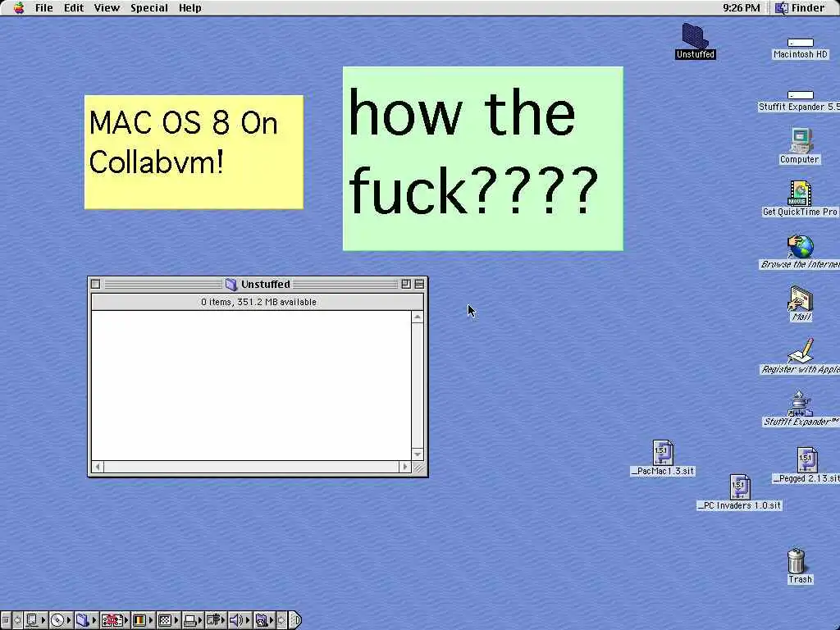Open the Apple menu
Screen dimensions: 840x630
coord(19,7)
